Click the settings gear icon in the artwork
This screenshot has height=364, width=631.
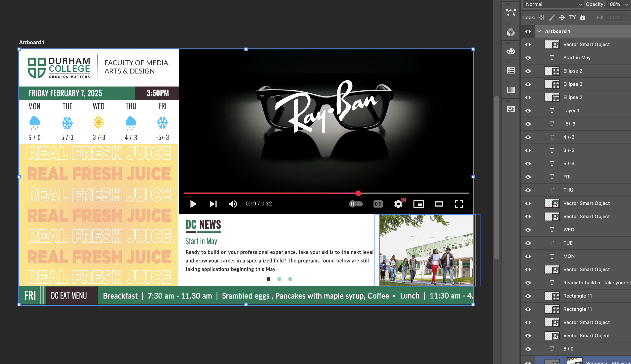[398, 204]
